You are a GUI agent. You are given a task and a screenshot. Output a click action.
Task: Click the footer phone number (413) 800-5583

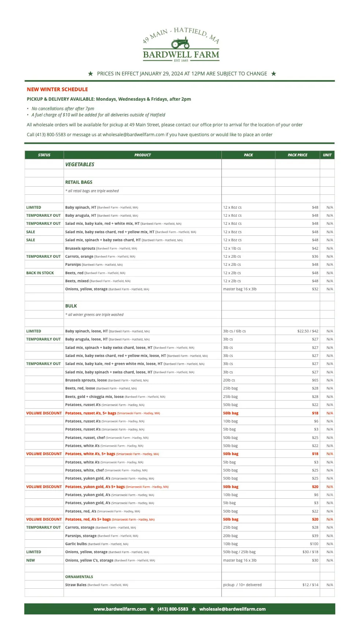click(x=173, y=609)
